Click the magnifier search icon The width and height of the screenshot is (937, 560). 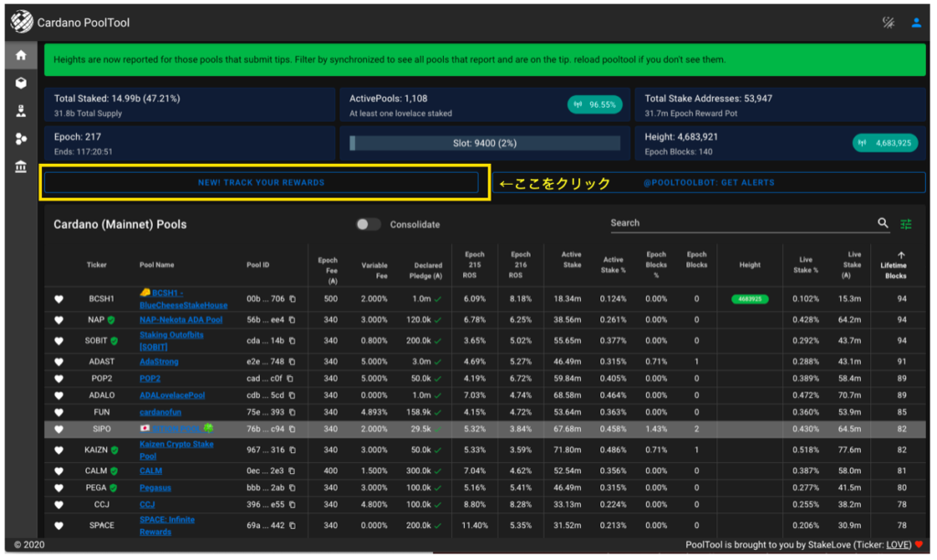click(x=883, y=223)
